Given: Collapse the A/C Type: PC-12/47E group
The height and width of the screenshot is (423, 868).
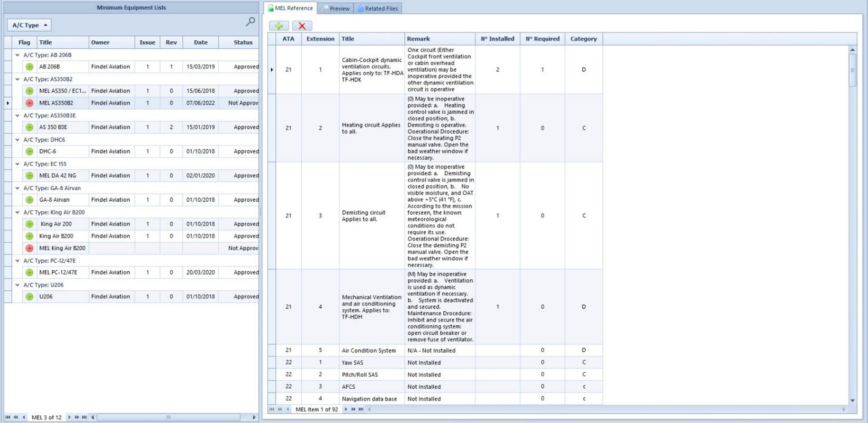Looking at the screenshot, I should click(x=17, y=261).
